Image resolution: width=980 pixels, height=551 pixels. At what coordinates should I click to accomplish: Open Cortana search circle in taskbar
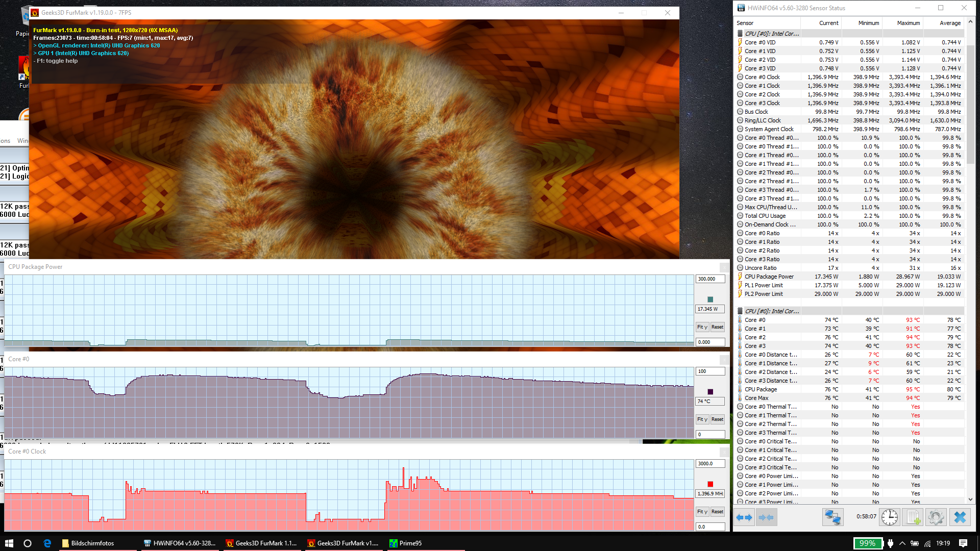coord(28,543)
